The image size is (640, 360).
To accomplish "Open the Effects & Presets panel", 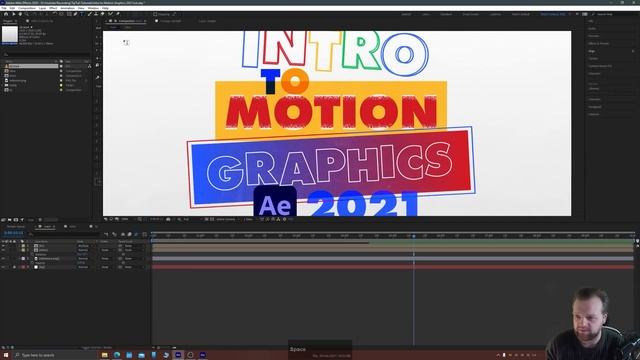I will point(599,43).
